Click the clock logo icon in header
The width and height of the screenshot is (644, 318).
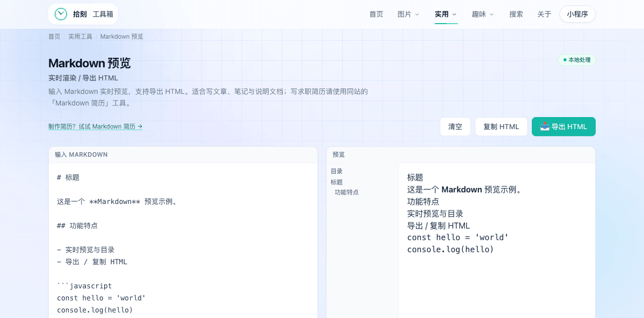(x=61, y=14)
